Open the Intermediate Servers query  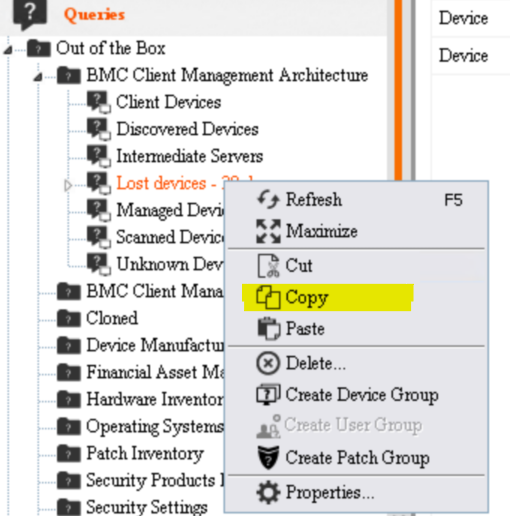pos(190,156)
